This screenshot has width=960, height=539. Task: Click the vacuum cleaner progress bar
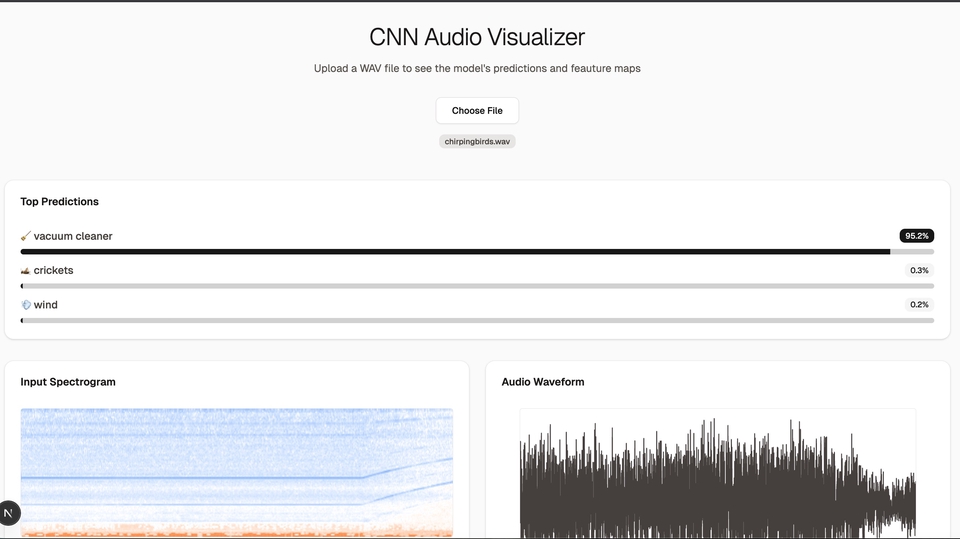477,252
